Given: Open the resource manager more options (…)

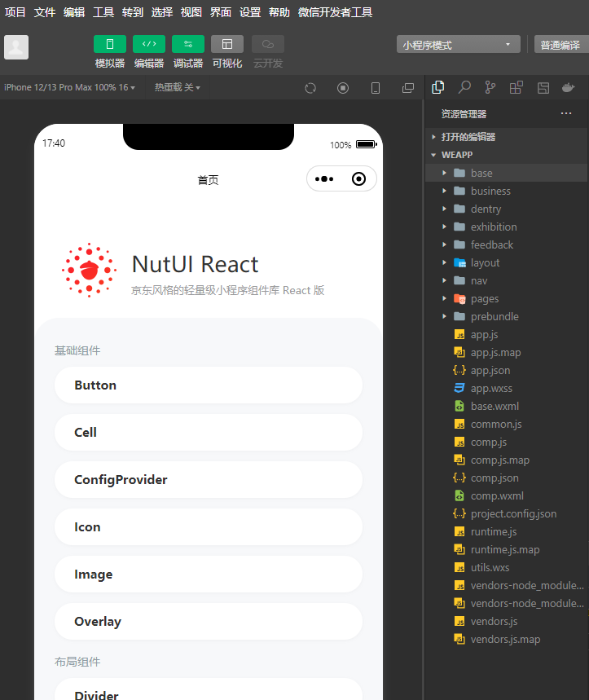Looking at the screenshot, I should (566, 113).
